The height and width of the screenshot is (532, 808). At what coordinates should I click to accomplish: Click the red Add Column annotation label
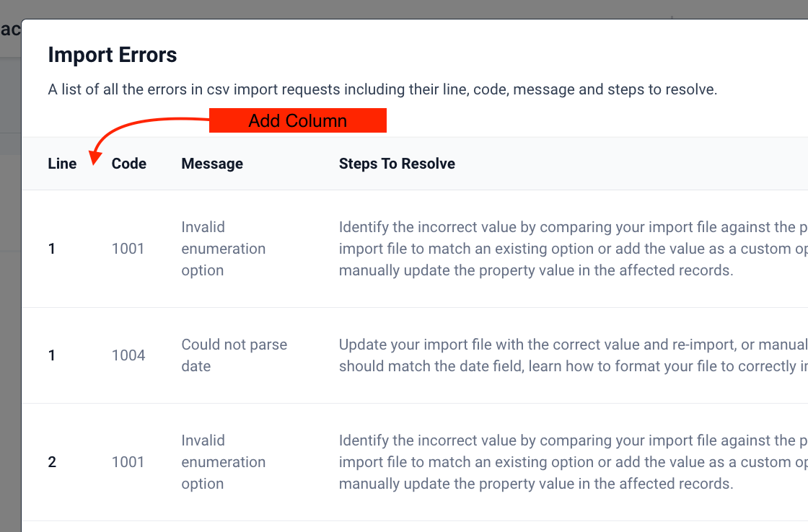click(298, 120)
